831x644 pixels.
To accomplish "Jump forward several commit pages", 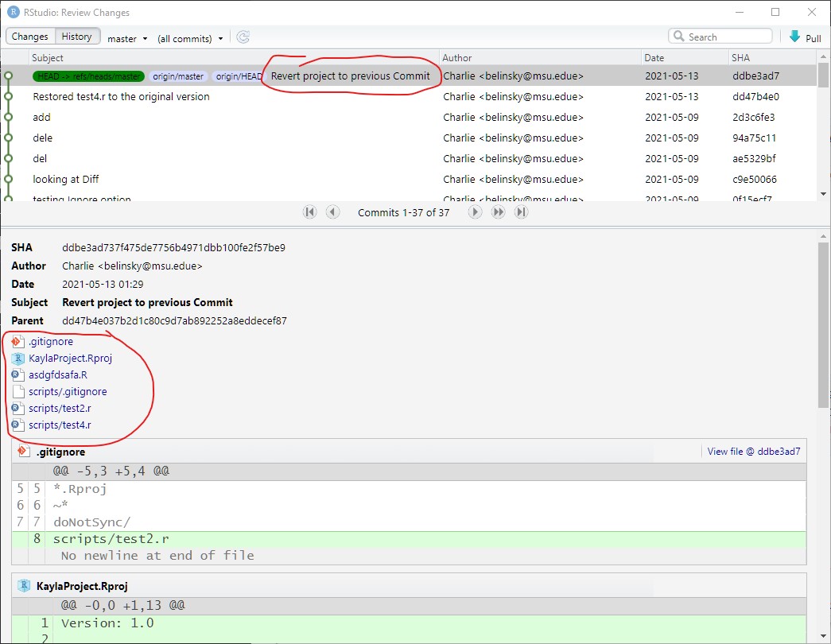I will 498,212.
